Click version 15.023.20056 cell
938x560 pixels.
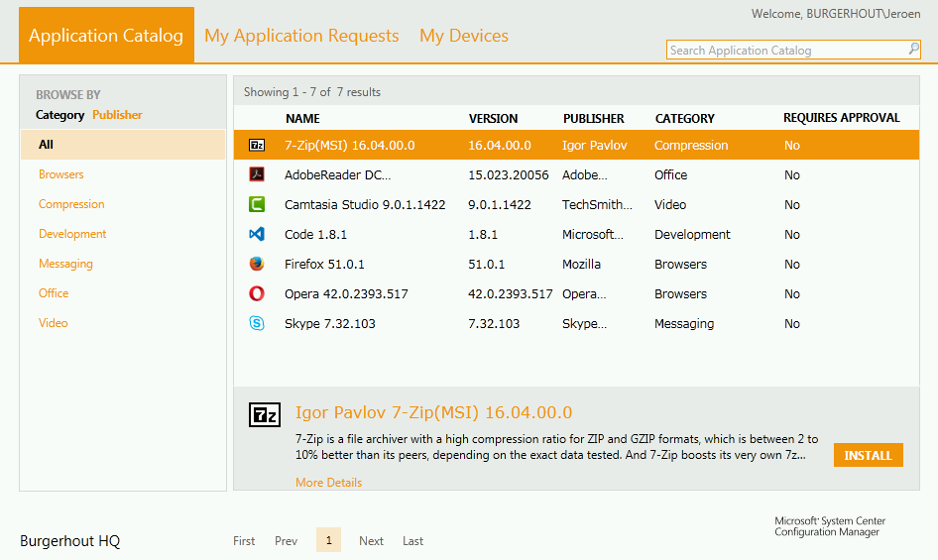(509, 174)
